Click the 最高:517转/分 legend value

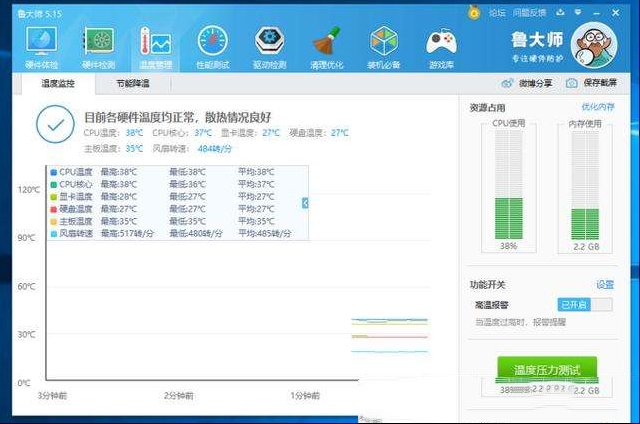[x=127, y=233]
